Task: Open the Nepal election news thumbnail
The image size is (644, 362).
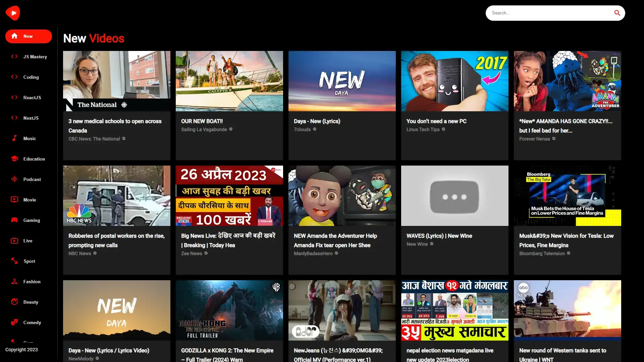Action: 455,310
